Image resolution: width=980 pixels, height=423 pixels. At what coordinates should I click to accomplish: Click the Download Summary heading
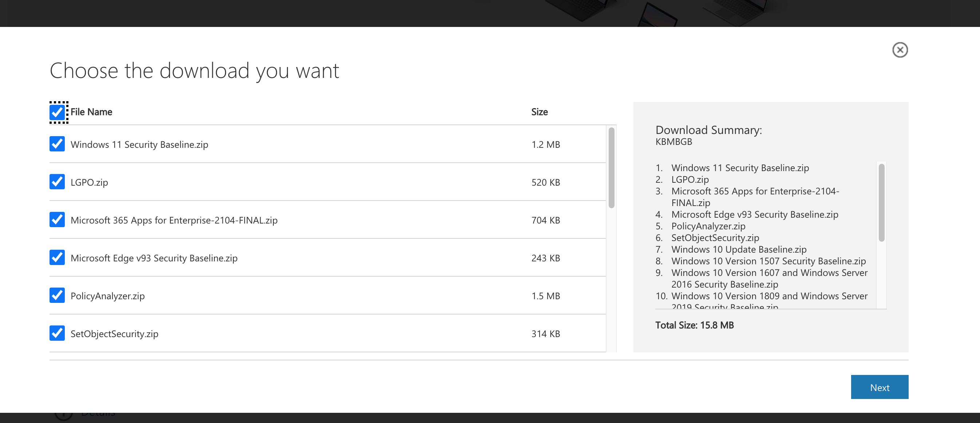pos(708,130)
